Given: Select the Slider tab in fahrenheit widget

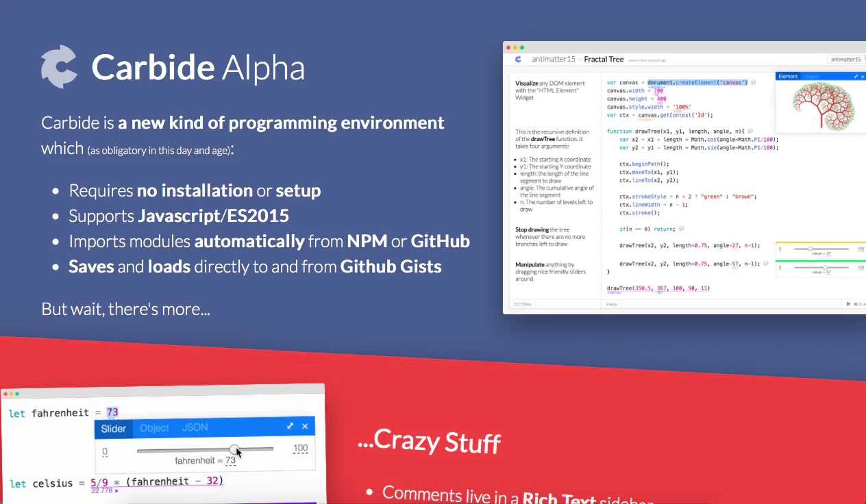Looking at the screenshot, I should [x=114, y=429].
